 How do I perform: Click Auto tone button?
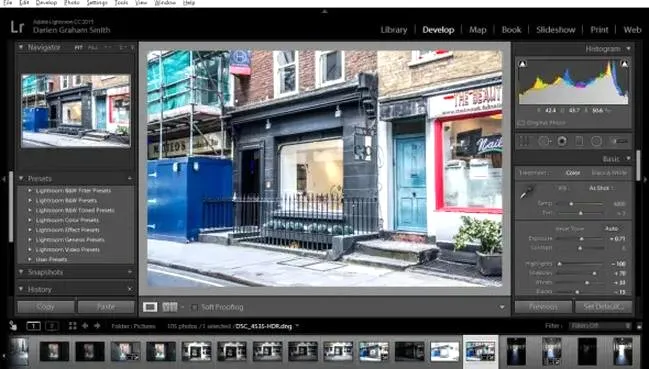coord(611,229)
